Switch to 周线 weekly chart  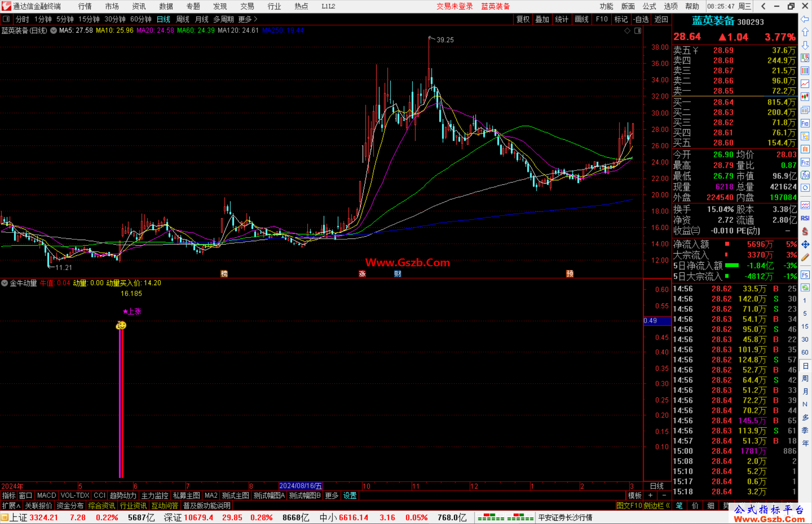pyautogui.click(x=183, y=19)
